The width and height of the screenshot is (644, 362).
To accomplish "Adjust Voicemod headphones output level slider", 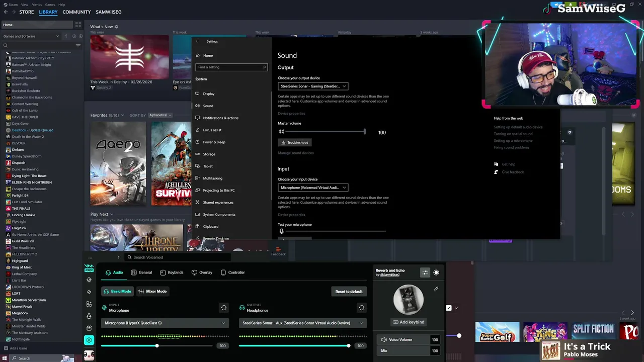I will point(295,346).
